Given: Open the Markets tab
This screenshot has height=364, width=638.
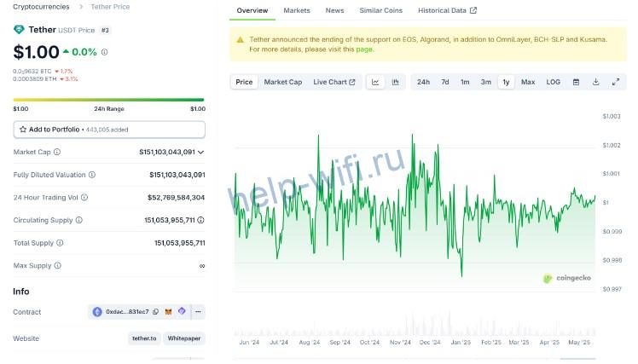Looking at the screenshot, I should pyautogui.click(x=297, y=10).
